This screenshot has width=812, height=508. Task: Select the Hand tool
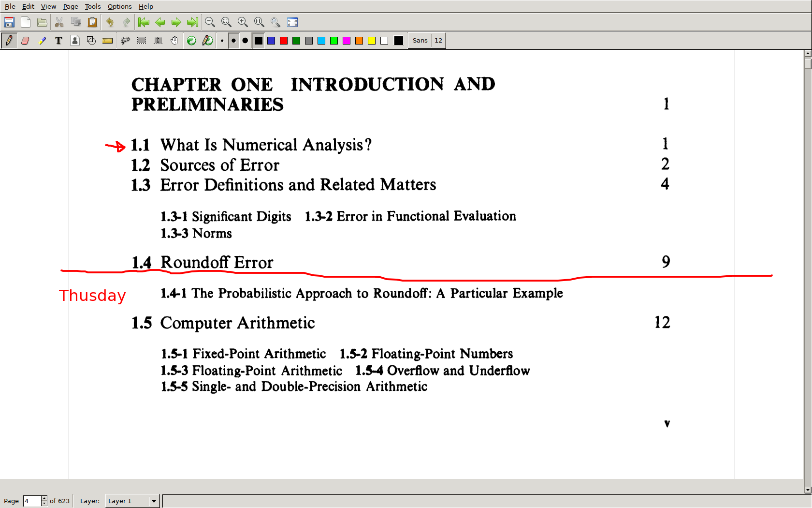[174, 41]
